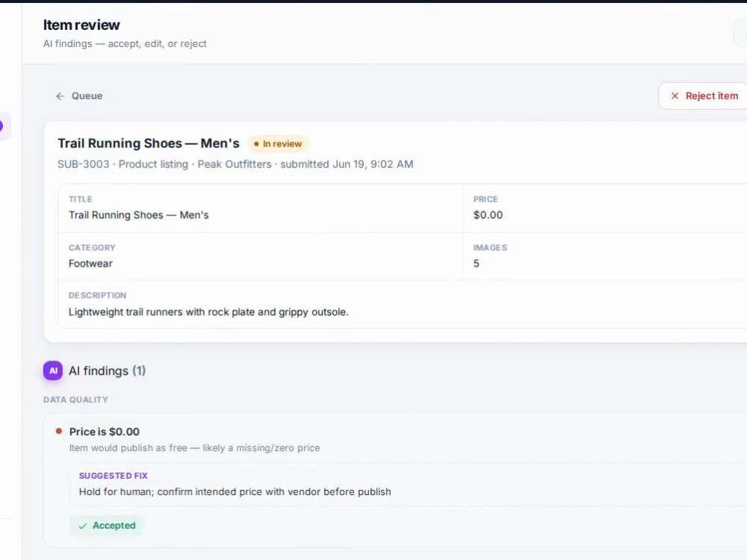
Task: Click the back arrow icon beside Queue
Action: pos(60,96)
